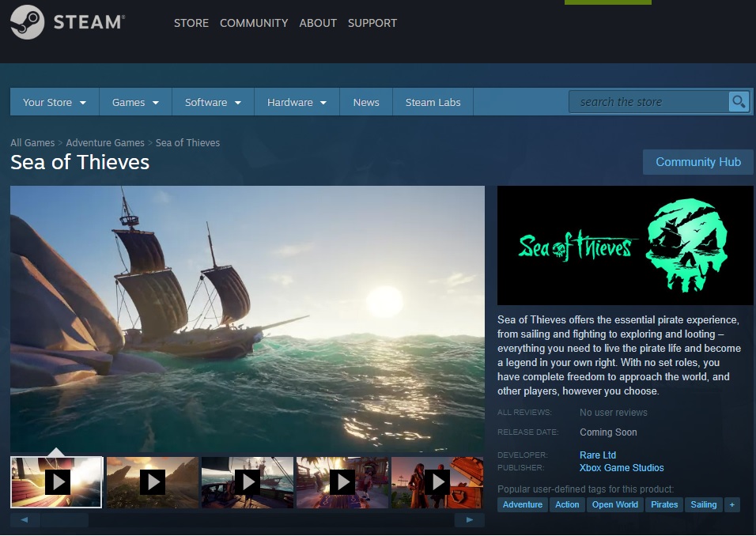Click the main ship video preview
756x536 pixels.
248,319
